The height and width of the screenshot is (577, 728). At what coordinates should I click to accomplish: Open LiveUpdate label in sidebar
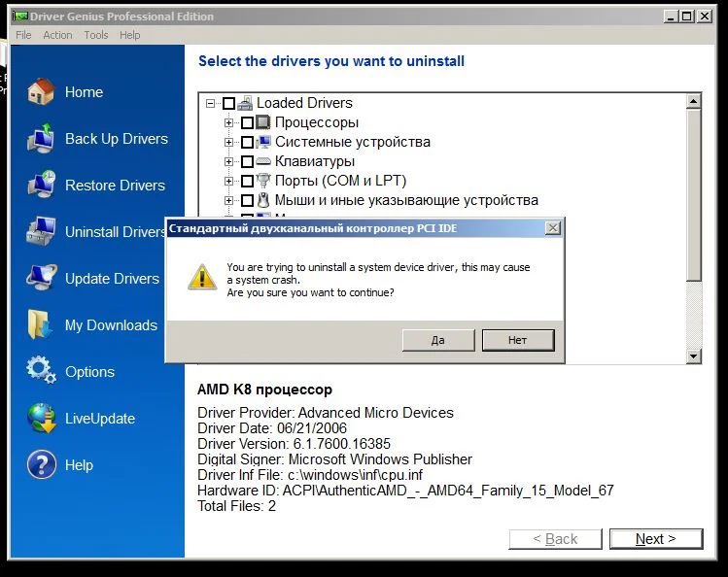point(100,419)
